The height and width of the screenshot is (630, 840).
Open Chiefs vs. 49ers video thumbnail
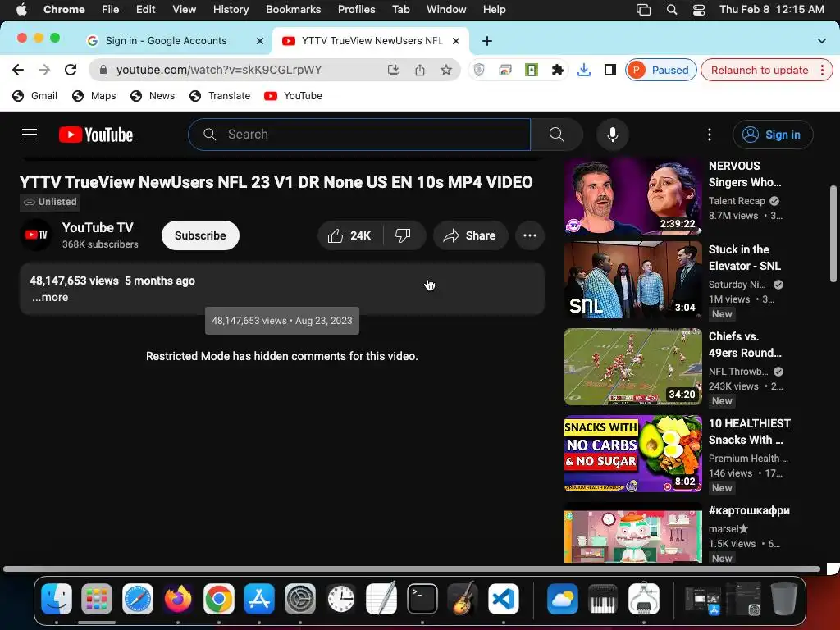click(x=632, y=367)
